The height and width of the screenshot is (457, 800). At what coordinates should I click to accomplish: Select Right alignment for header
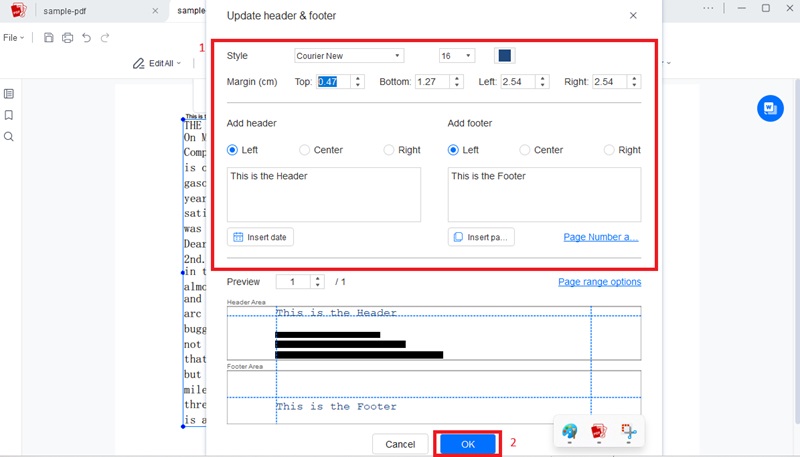(x=389, y=150)
